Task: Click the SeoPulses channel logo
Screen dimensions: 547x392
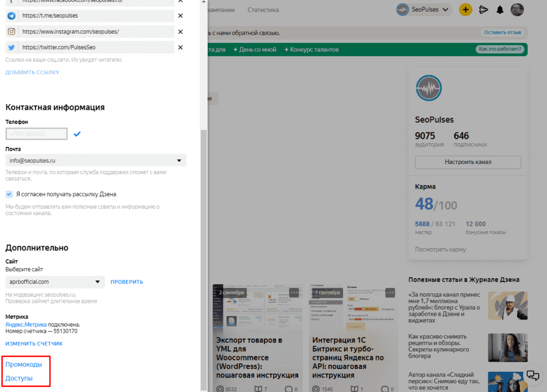Action: click(429, 88)
